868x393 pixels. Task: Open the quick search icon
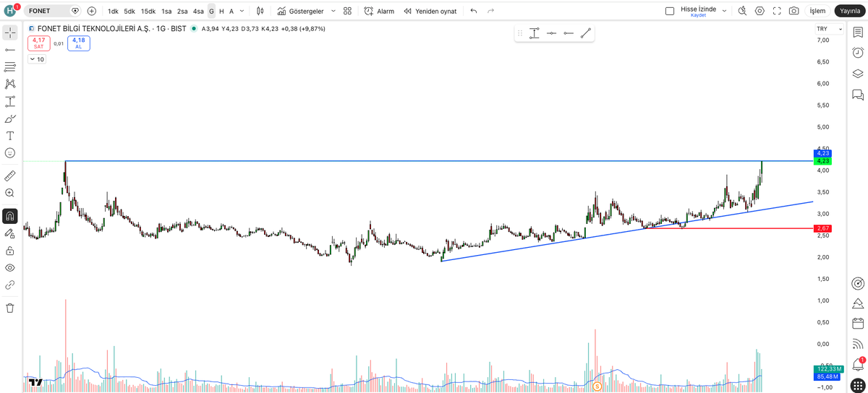(742, 11)
